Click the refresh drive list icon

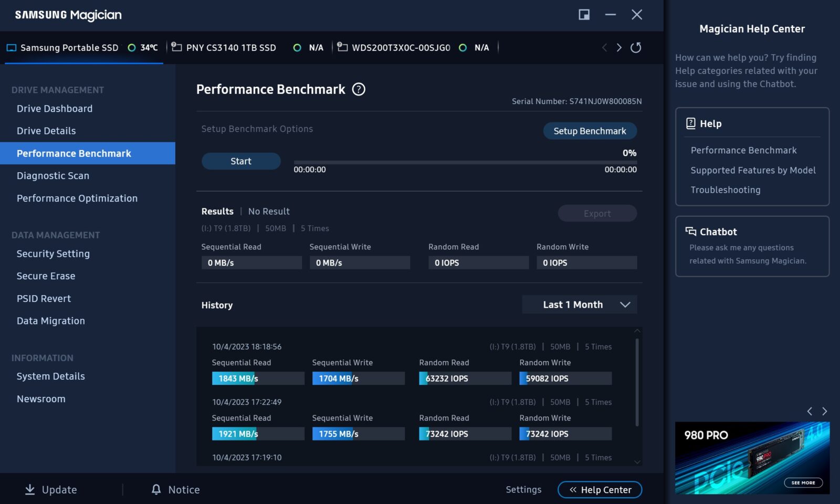click(636, 48)
